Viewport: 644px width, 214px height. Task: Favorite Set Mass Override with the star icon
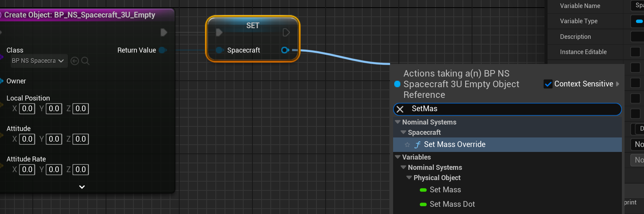pos(407,145)
